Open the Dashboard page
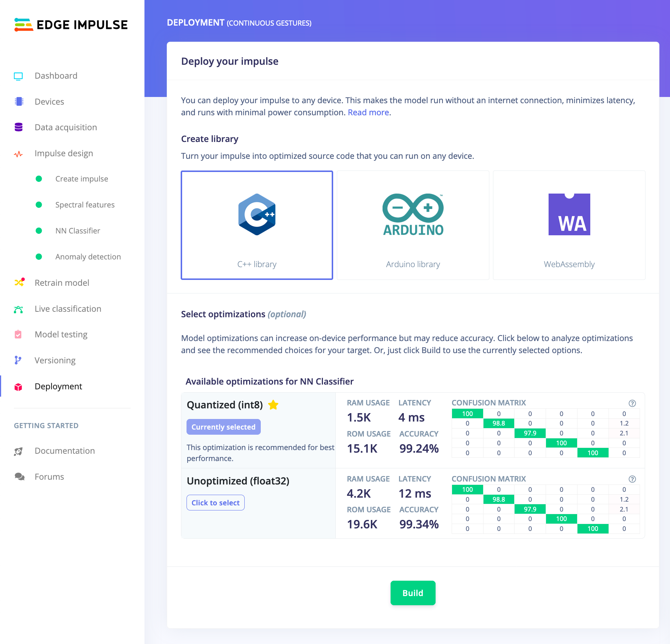 56,76
